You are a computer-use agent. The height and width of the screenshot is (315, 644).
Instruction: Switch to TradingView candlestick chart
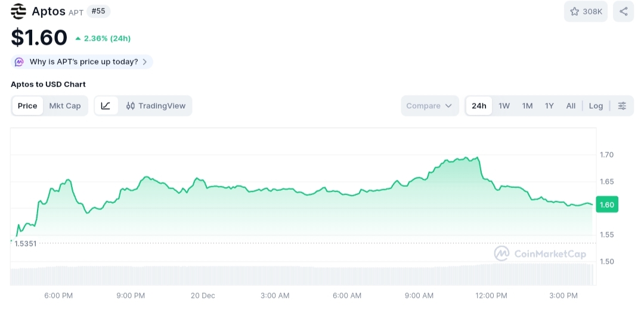(156, 106)
